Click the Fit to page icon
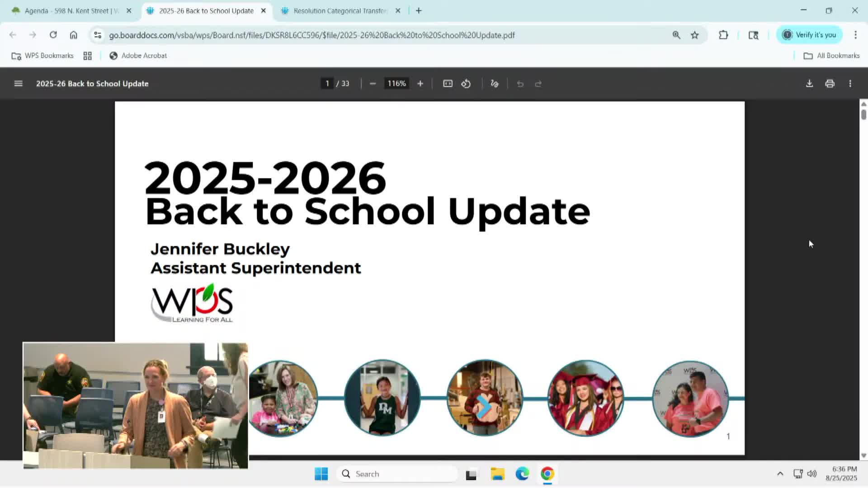Screen dimensions: 868x488 tap(447, 84)
